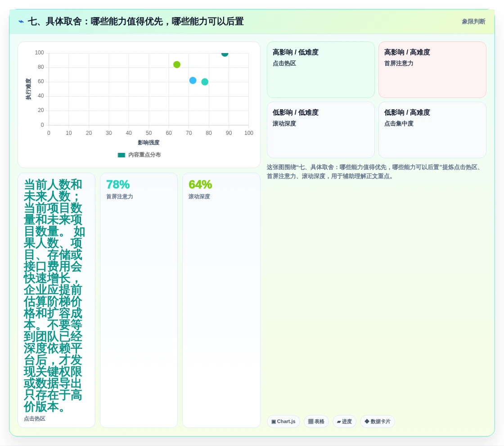Click the 进度 tag chip
Image resolution: width=504 pixels, height=446 pixels.
click(344, 422)
